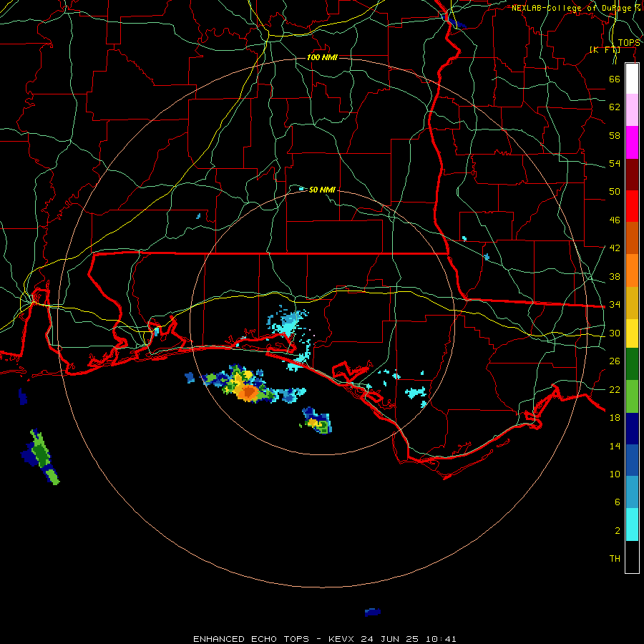Select the bright red legend swatch
The width and height of the screenshot is (644, 644).
[632, 206]
